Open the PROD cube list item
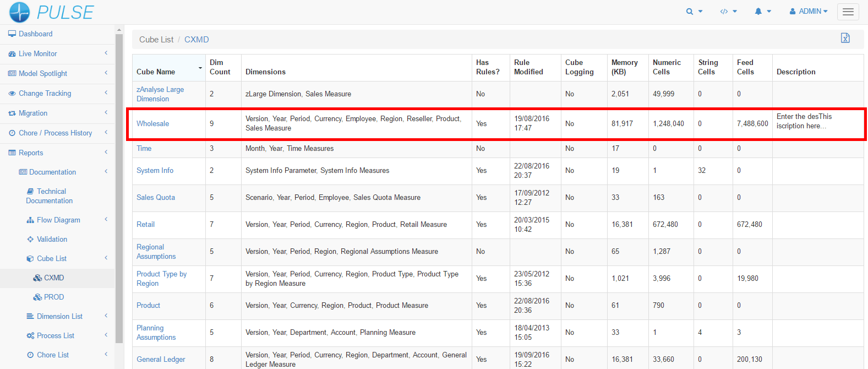 pyautogui.click(x=54, y=297)
